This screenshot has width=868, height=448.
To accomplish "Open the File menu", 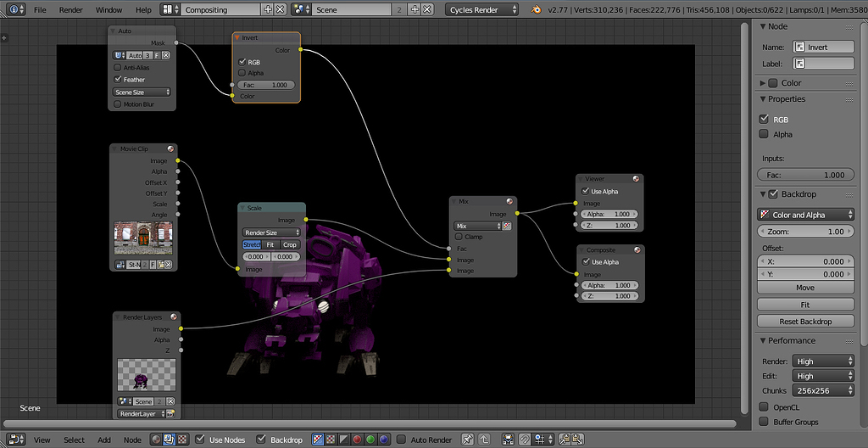I will click(40, 10).
